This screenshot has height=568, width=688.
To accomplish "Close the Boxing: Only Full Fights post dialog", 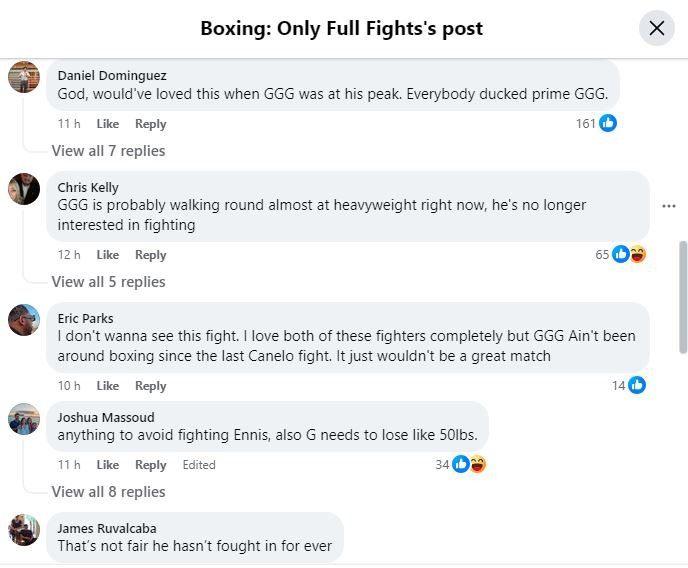I will [x=657, y=28].
